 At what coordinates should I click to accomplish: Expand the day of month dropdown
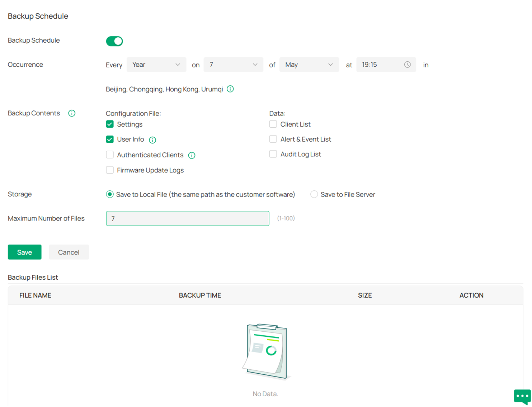[x=233, y=65]
